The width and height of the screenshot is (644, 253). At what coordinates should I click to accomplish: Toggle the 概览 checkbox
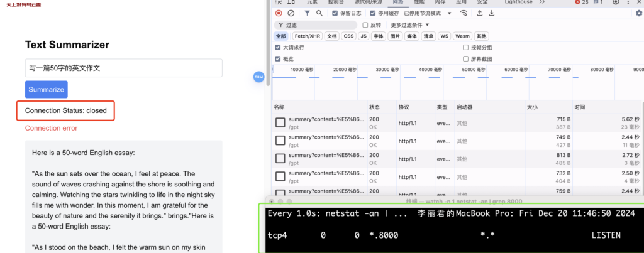click(278, 59)
